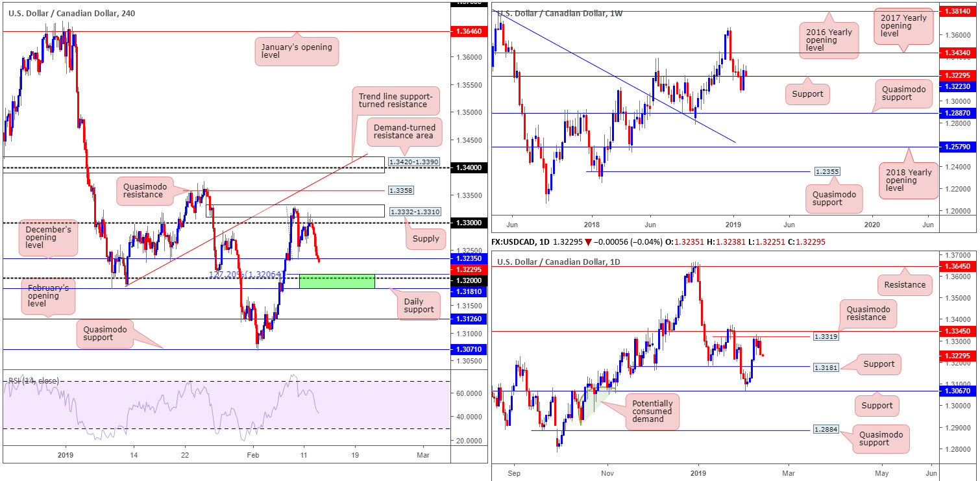Screen dimensions: 980x481
Task: Select the 1.31810 price label
Action: pos(468,292)
